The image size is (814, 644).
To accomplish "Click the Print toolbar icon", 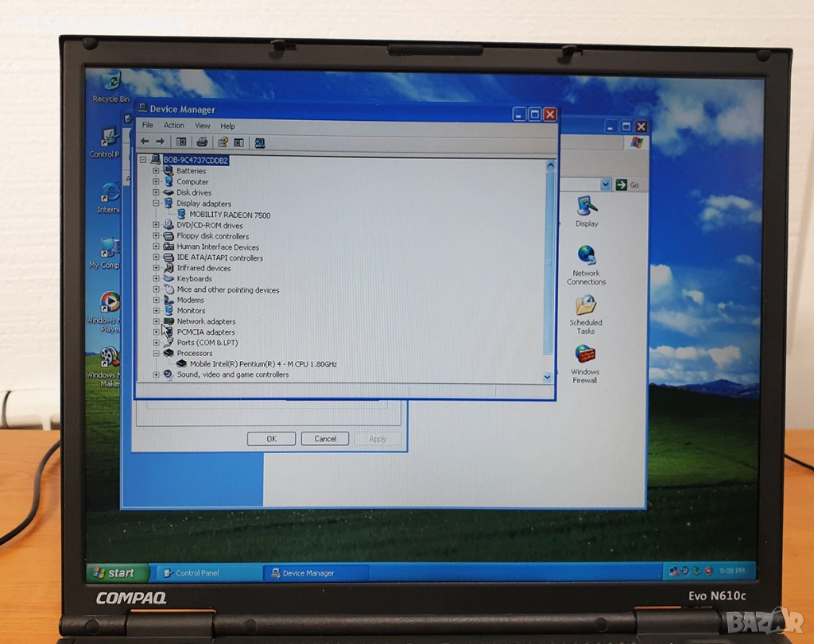I will click(202, 142).
